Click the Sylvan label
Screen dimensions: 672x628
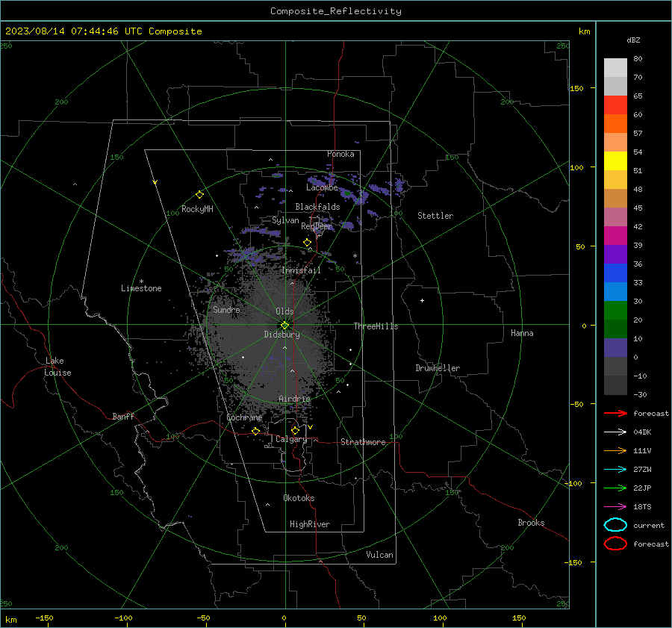pos(285,220)
